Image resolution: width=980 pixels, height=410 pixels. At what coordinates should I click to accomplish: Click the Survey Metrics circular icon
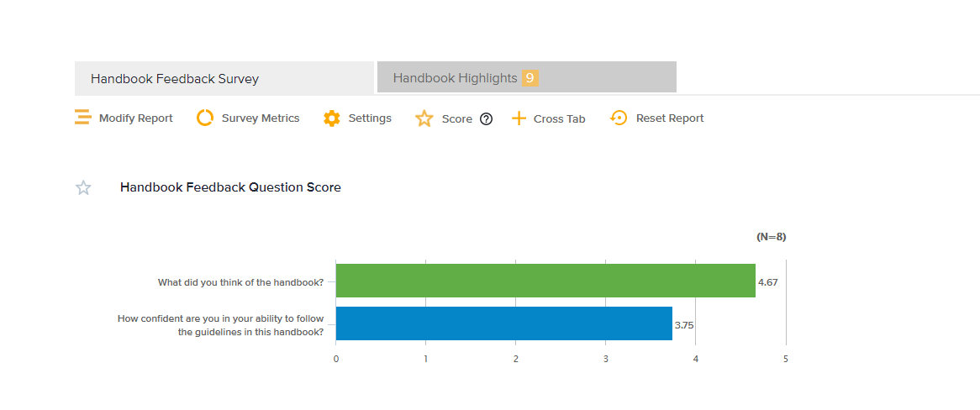pyautogui.click(x=205, y=118)
